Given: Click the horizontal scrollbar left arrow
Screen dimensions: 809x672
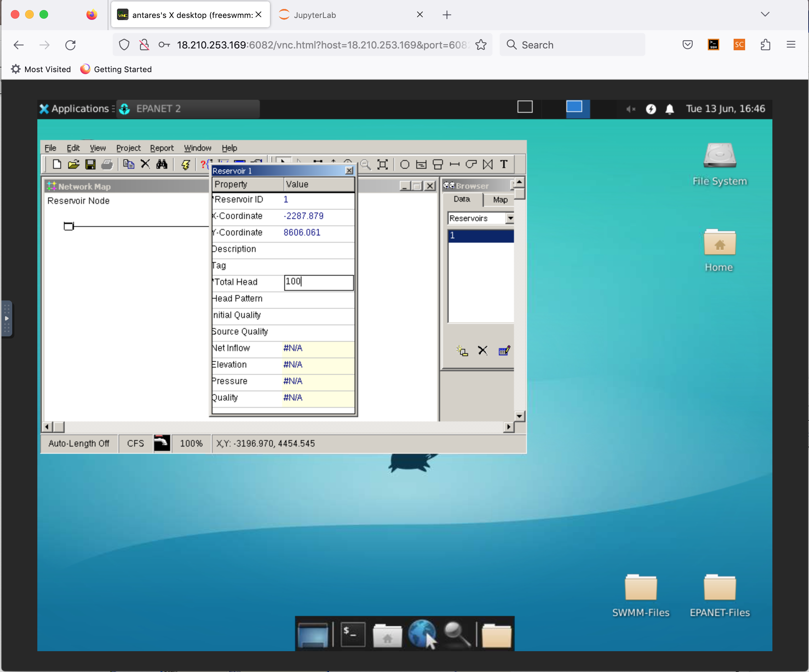Looking at the screenshot, I should [x=47, y=426].
